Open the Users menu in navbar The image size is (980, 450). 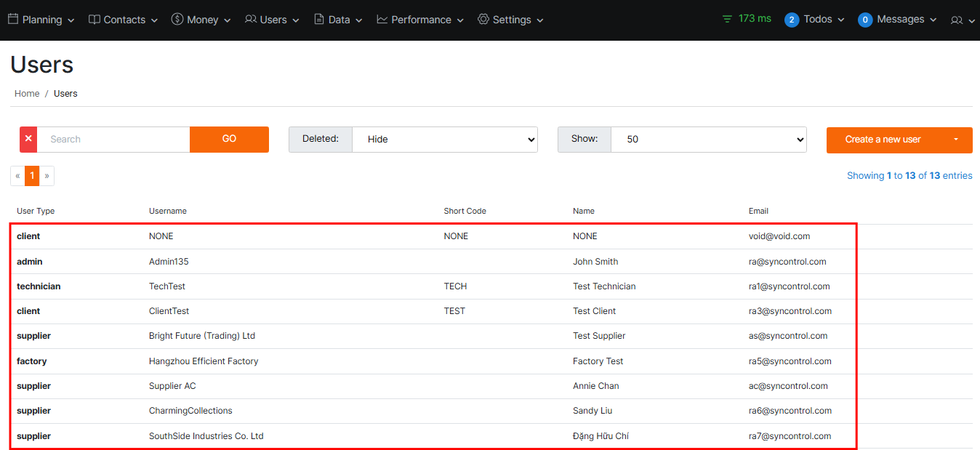pos(272,20)
